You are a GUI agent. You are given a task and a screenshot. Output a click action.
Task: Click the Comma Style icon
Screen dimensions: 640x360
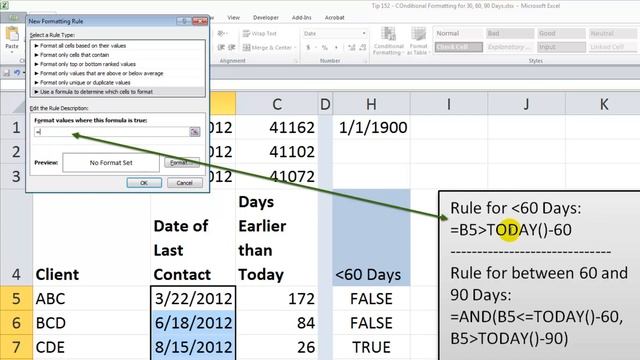[336, 47]
